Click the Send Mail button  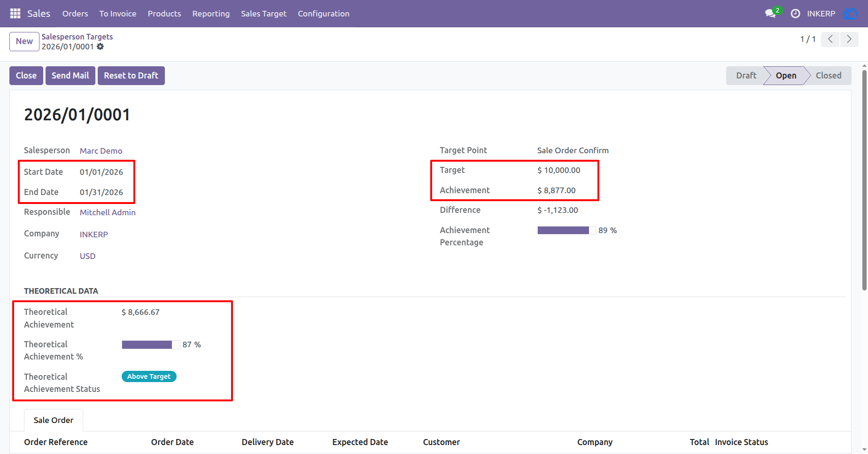pyautogui.click(x=70, y=76)
